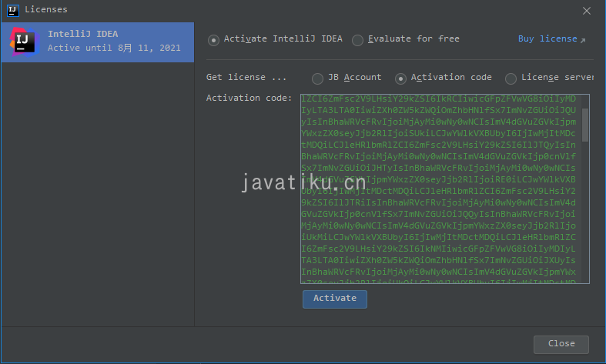Click the Activate button
Viewport: 606px width, 364px height.
335,299
